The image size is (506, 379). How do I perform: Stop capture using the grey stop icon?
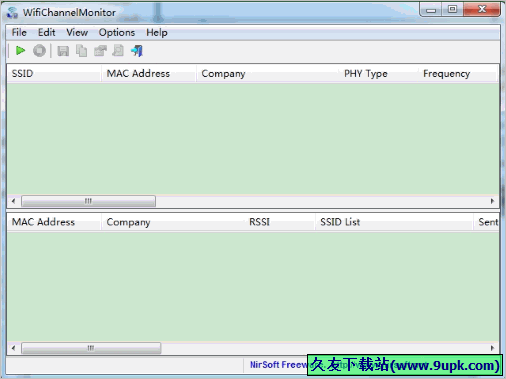click(39, 51)
